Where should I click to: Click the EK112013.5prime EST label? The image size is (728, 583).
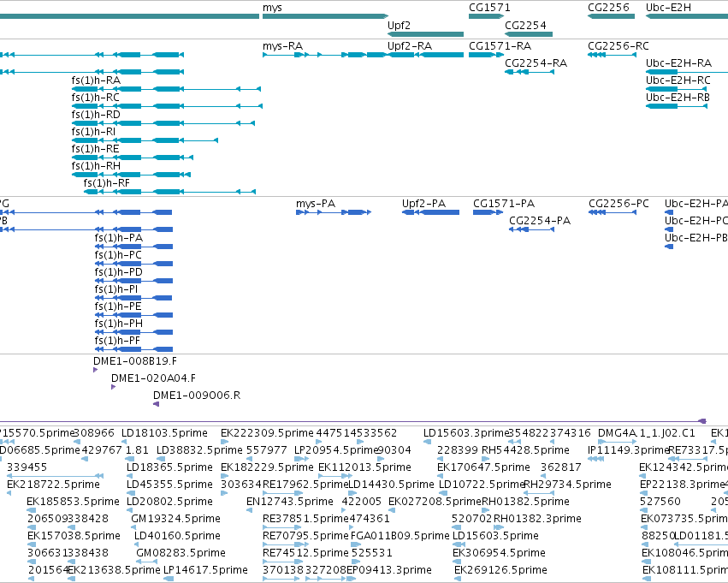[365, 467]
